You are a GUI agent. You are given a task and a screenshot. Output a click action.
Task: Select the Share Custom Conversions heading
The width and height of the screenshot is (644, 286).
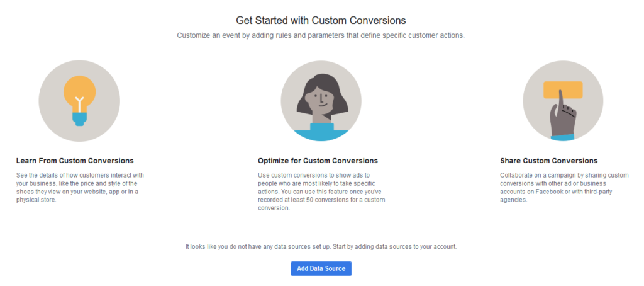click(548, 161)
